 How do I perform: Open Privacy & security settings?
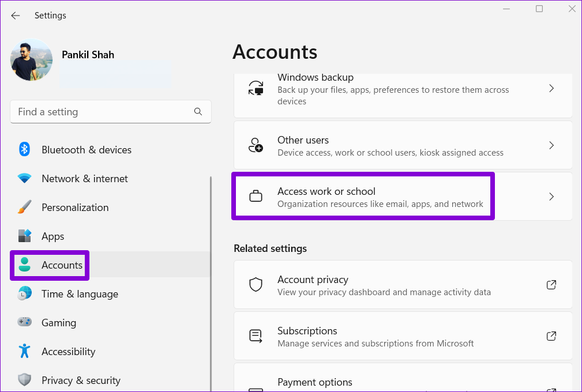[111, 380]
